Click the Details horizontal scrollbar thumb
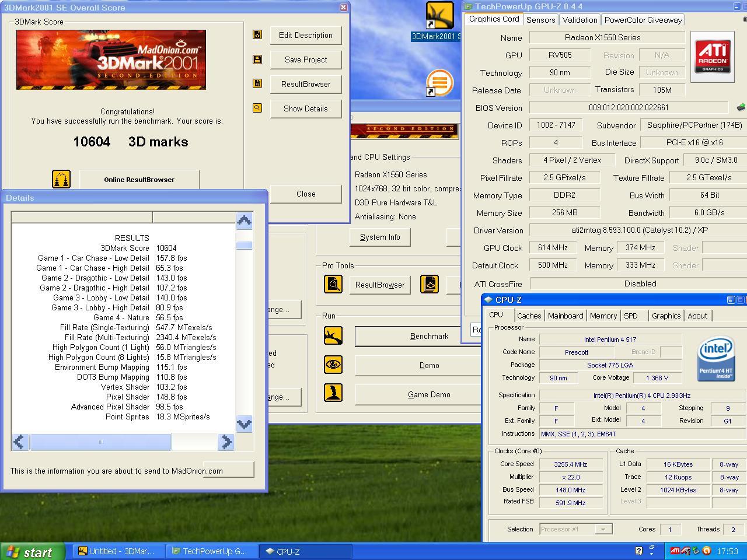747x560 pixels. [100, 442]
